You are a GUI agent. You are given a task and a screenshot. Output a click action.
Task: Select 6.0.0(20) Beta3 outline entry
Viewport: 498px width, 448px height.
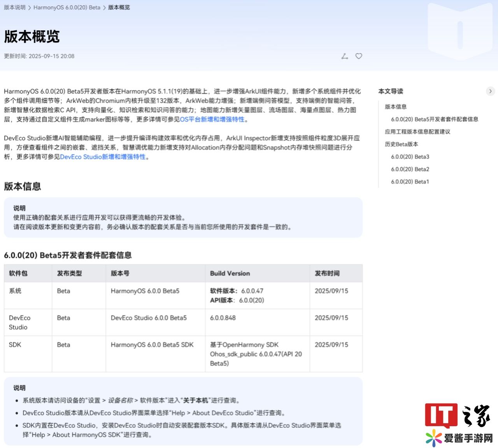point(410,156)
